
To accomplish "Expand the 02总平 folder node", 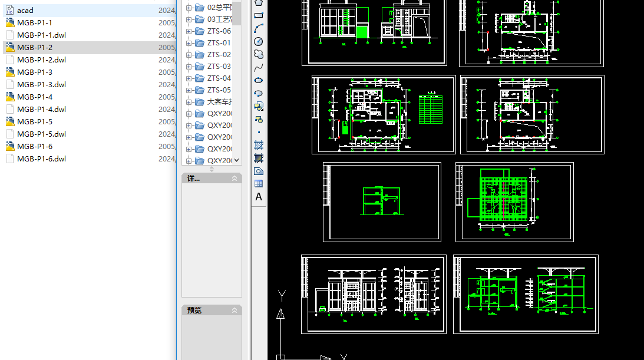I will coord(189,8).
